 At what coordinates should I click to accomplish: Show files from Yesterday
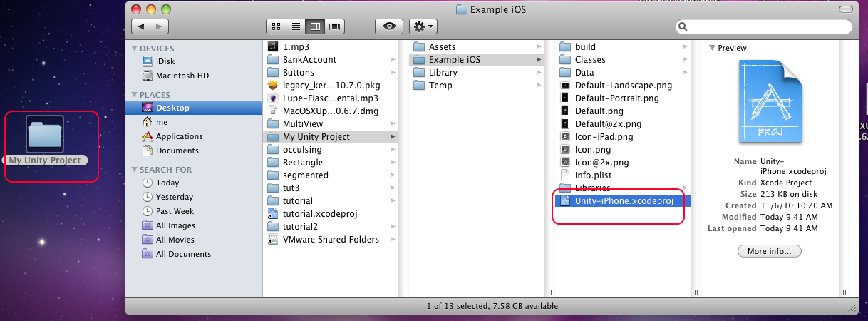(x=175, y=197)
